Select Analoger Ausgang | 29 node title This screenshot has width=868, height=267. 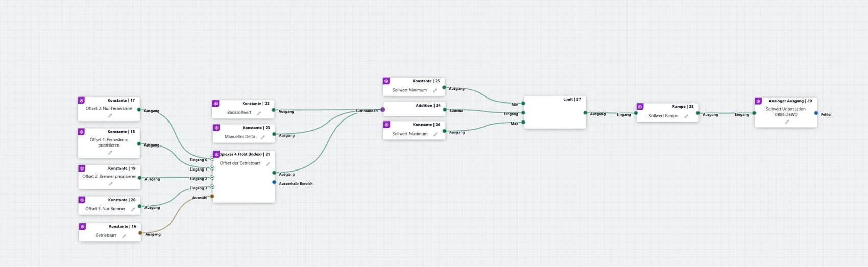(x=790, y=101)
